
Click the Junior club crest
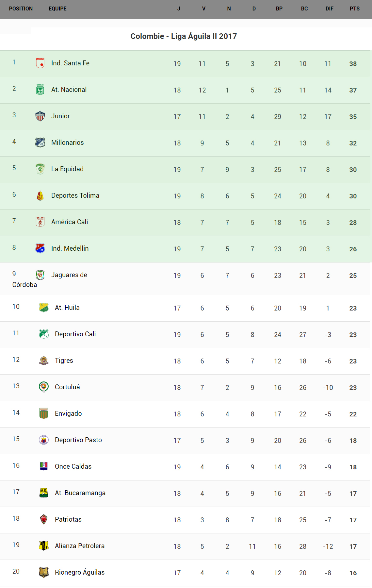40,116
